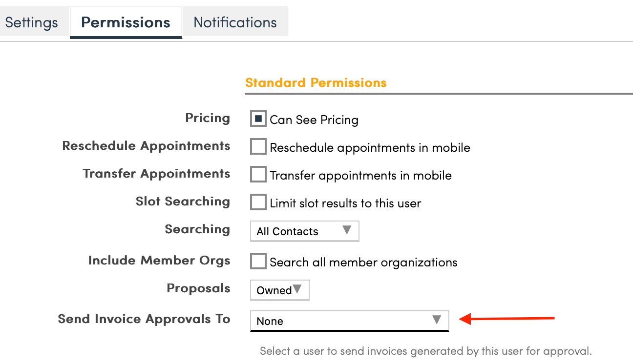The width and height of the screenshot is (633, 364).
Task: Click the Can See Pricing label
Action: pyautogui.click(x=314, y=120)
